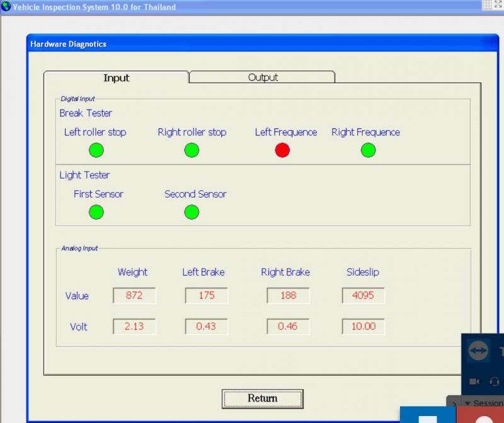Click the Second Sensor green indicator
This screenshot has width=504, height=423.
coord(192,212)
